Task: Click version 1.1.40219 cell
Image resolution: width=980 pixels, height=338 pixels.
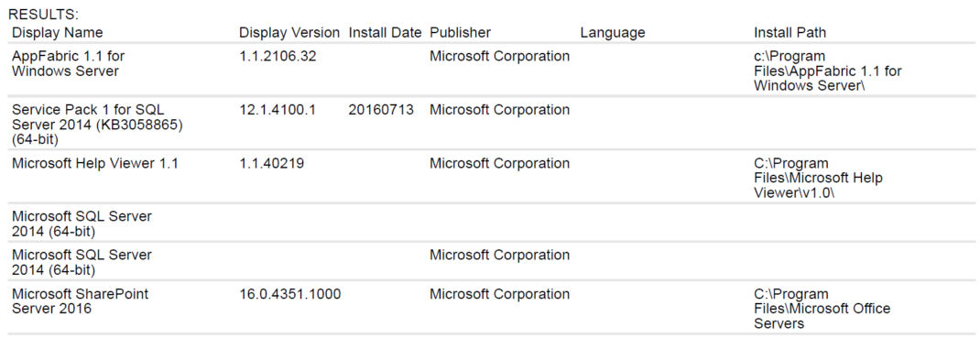Action: [x=271, y=164]
